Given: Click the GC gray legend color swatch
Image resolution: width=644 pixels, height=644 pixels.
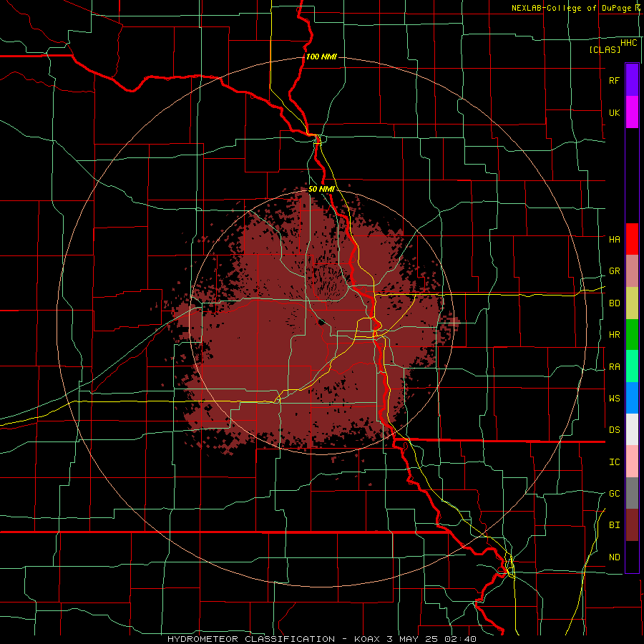Looking at the screenshot, I should click(x=632, y=493).
